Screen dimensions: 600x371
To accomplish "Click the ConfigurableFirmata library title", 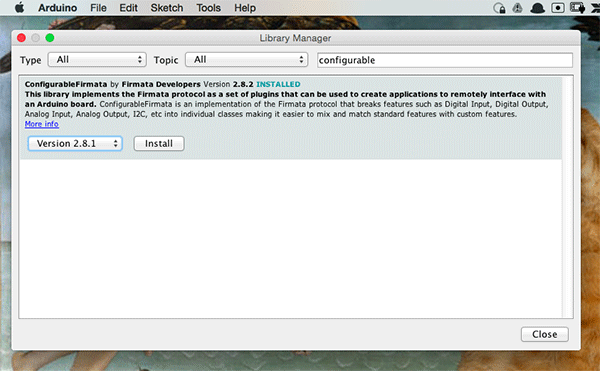I will [66, 84].
